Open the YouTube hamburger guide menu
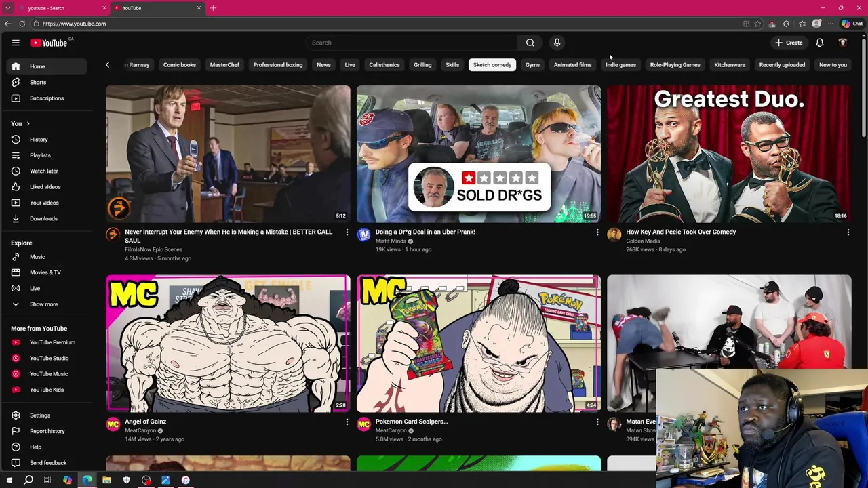 [16, 43]
